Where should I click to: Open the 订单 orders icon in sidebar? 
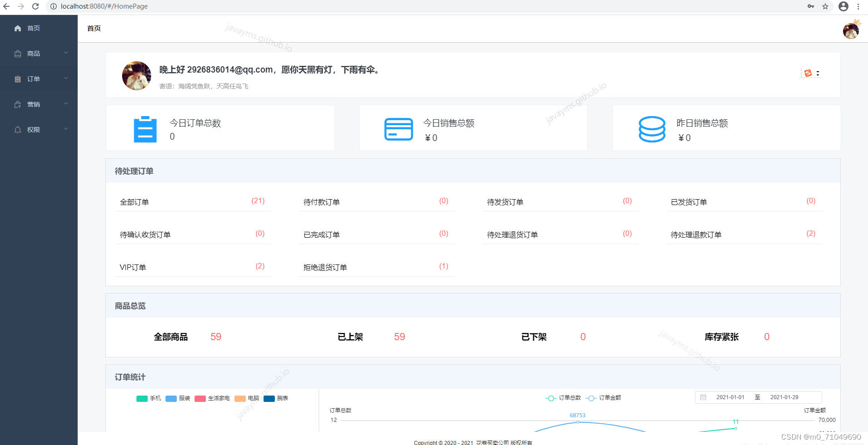(18, 79)
